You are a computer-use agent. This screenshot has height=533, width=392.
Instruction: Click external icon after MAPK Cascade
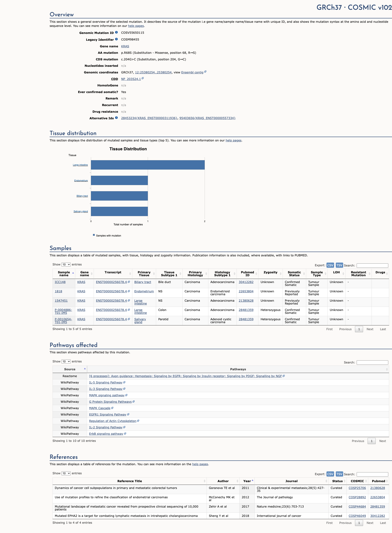click(112, 408)
